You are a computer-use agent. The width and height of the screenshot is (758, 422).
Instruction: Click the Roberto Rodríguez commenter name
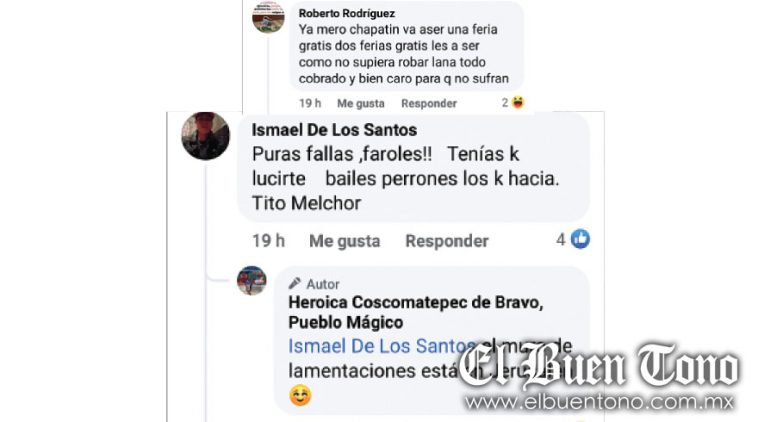[x=347, y=14]
